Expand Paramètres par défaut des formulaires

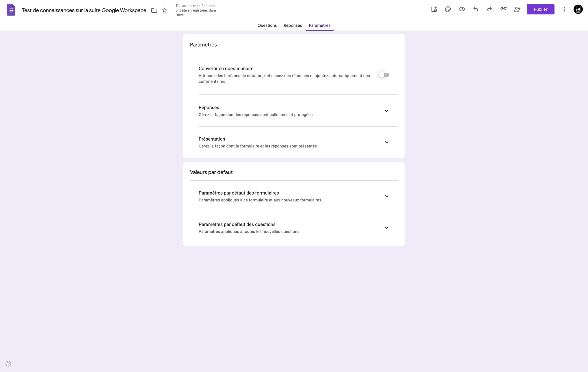pos(387,196)
